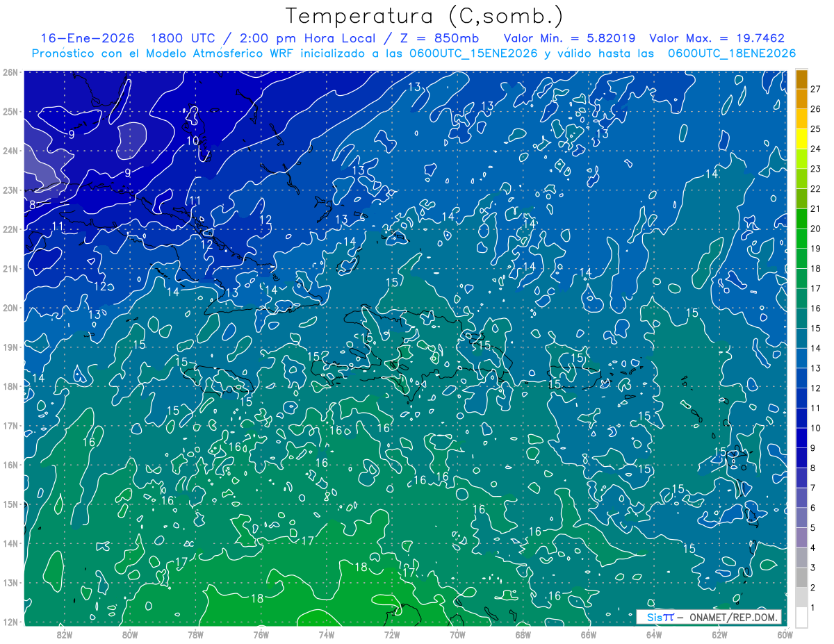The image size is (834, 644).
Task: Click the 26N latitude axis label
Action: (10, 72)
